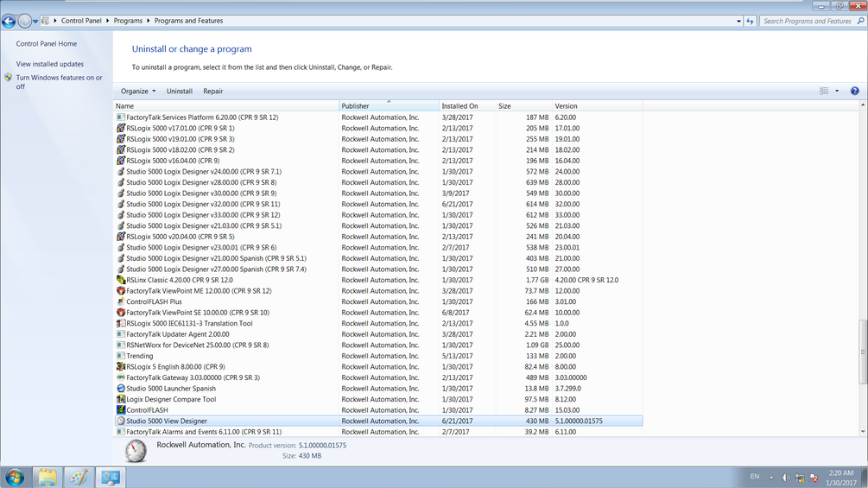
Task: Click the volume speaker tray icon
Action: pos(785,478)
